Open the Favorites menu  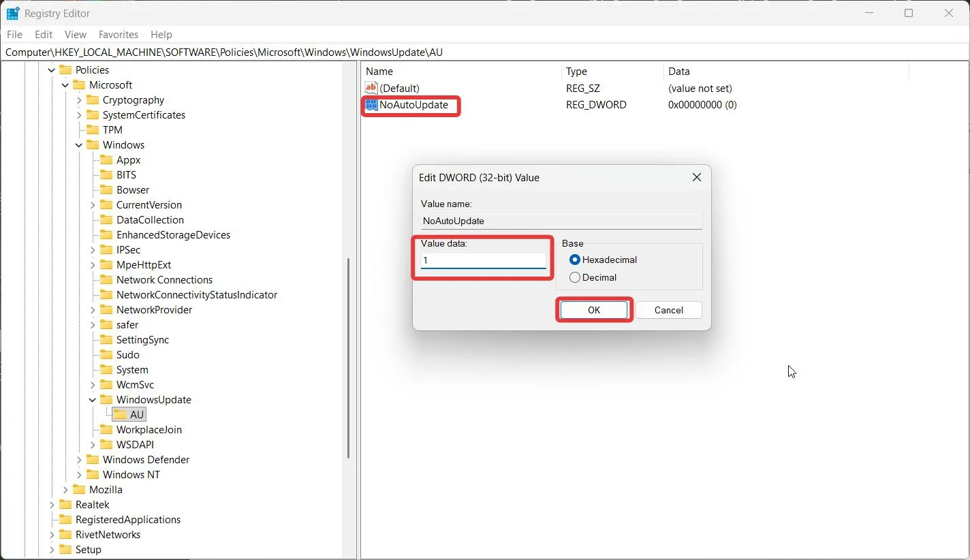tap(119, 34)
